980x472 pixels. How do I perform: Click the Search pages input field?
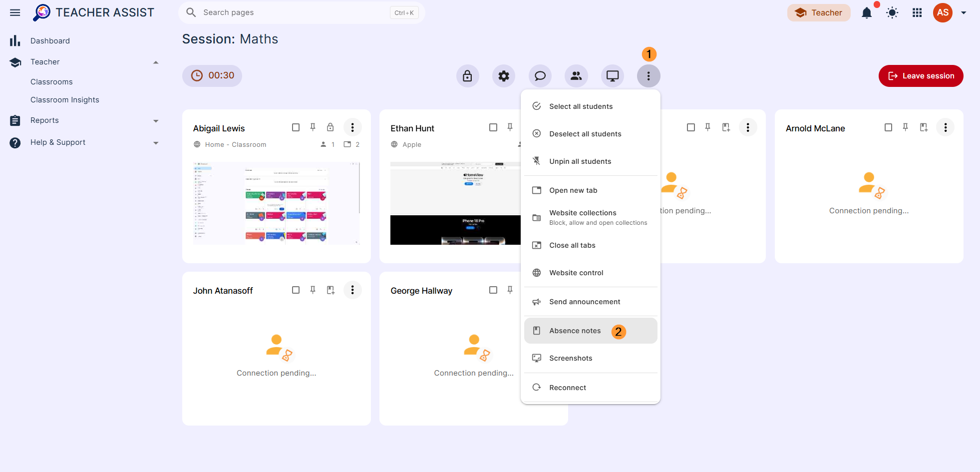tap(302, 12)
